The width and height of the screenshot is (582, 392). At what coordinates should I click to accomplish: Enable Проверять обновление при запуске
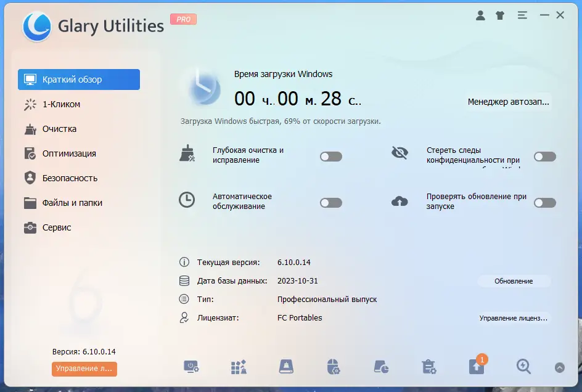pos(544,202)
